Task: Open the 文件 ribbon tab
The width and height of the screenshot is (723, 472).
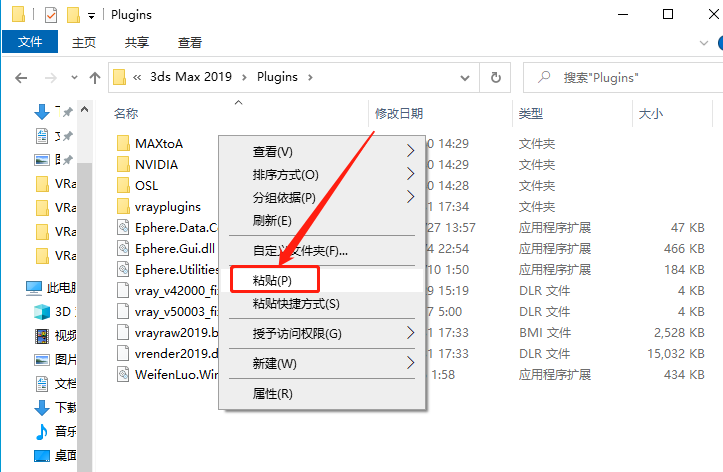Action: [30, 42]
